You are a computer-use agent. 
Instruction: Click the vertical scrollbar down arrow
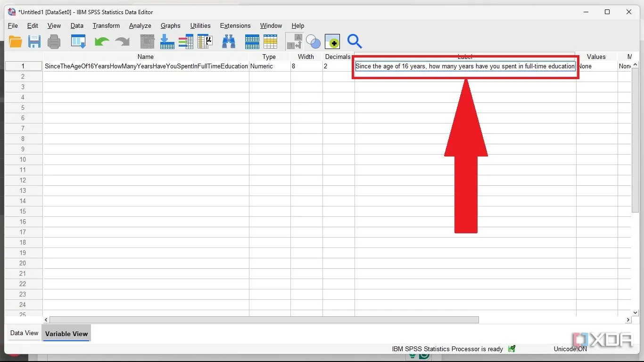click(635, 313)
